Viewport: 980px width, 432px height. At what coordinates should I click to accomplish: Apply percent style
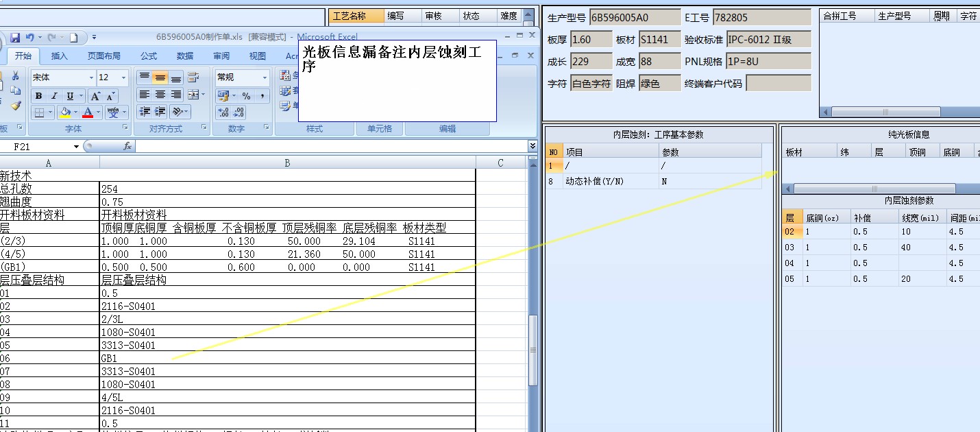(x=246, y=96)
